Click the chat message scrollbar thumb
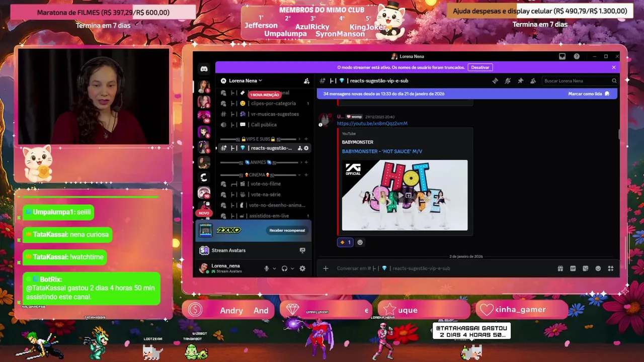The image size is (644, 362). coord(619,135)
